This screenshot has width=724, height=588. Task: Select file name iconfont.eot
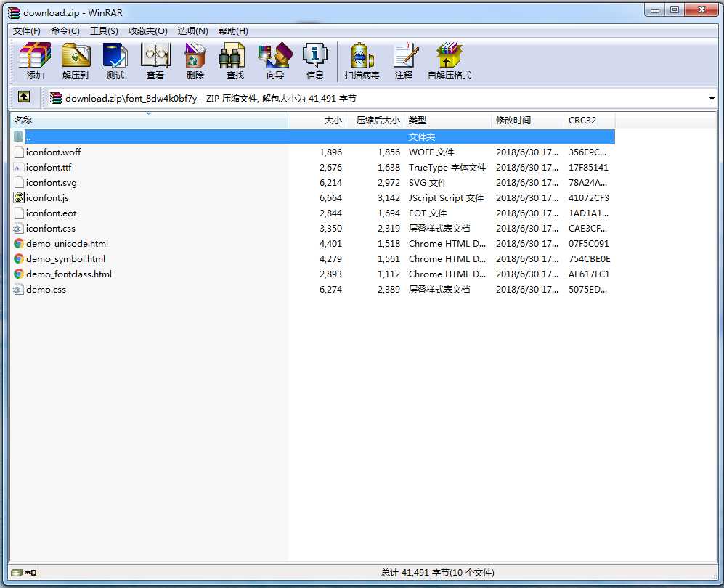(51, 213)
